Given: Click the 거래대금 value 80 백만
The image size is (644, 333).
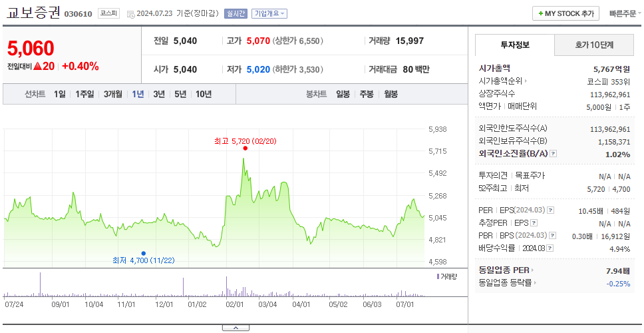Looking at the screenshot, I should pos(416,69).
